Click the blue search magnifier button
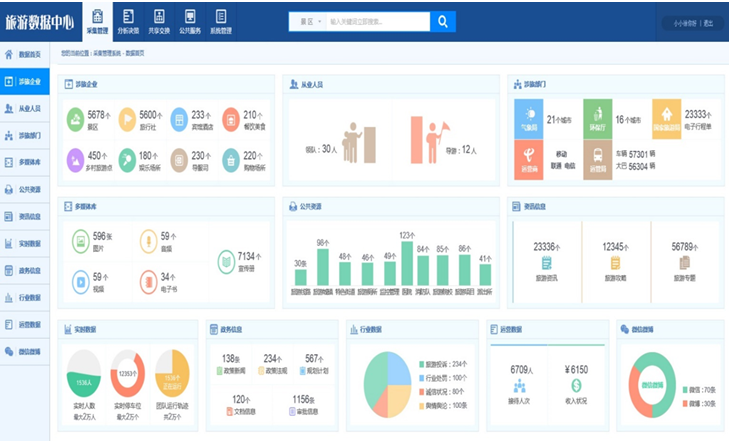This screenshot has height=441, width=729. click(443, 21)
